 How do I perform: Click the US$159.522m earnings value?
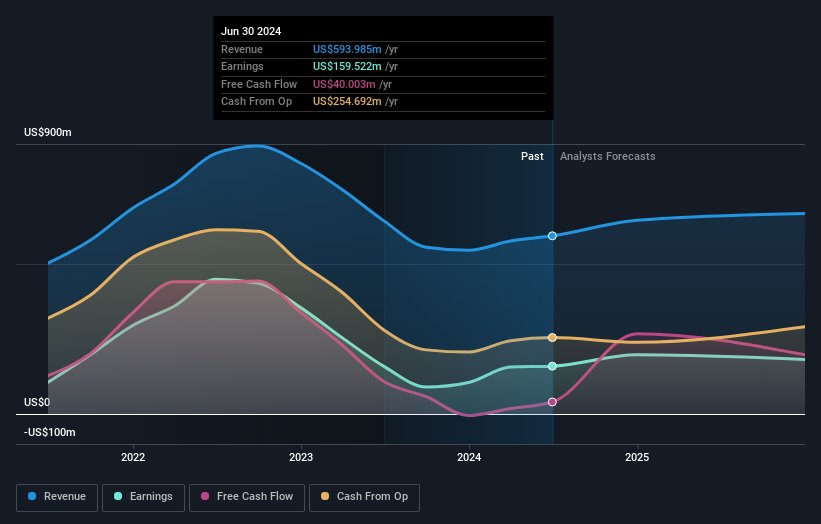pos(347,66)
